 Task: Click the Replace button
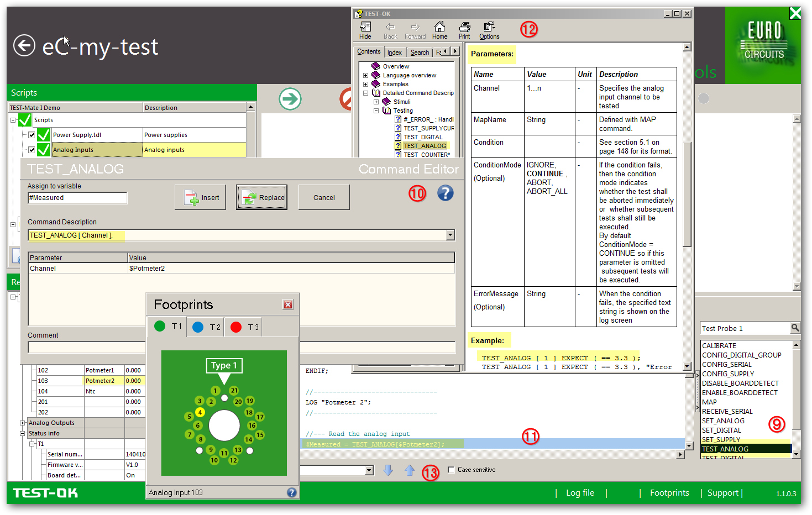pyautogui.click(x=262, y=197)
